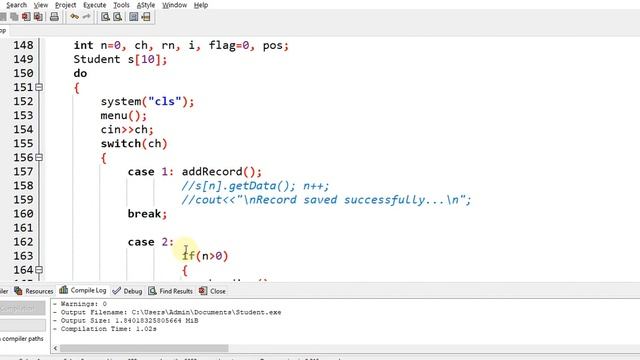The image size is (640, 360).
Task: Click line number 160 in gutter
Action: tap(23, 214)
